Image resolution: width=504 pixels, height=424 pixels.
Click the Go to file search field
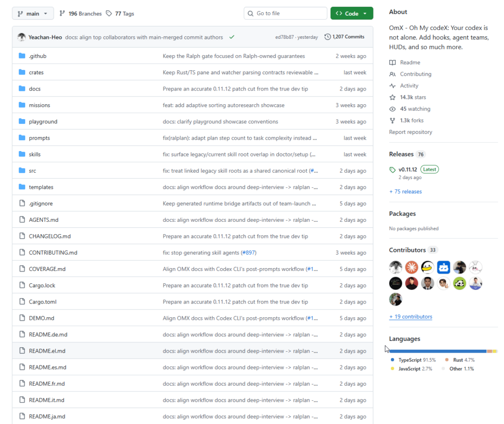(285, 14)
